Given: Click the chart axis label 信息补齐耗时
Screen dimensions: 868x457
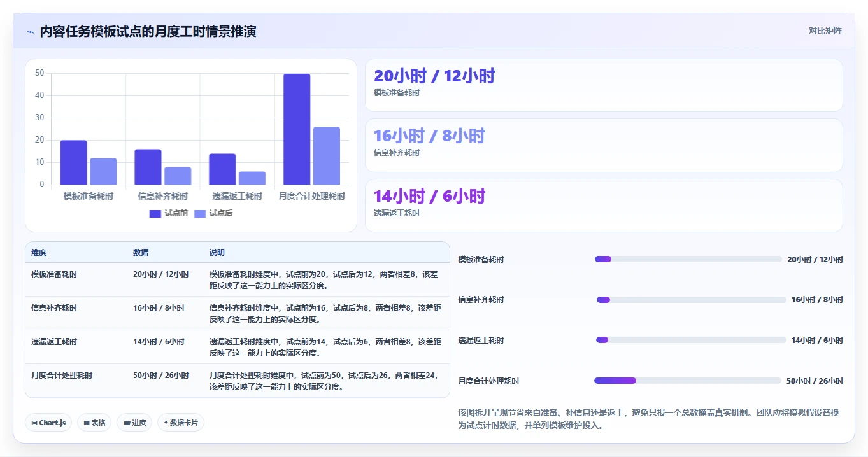Looking at the screenshot, I should click(163, 196).
